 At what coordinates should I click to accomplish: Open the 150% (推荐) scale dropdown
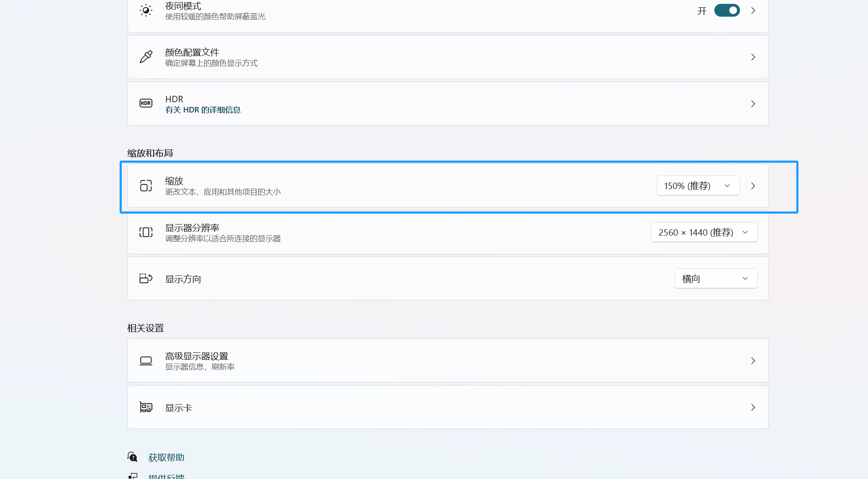pos(698,186)
